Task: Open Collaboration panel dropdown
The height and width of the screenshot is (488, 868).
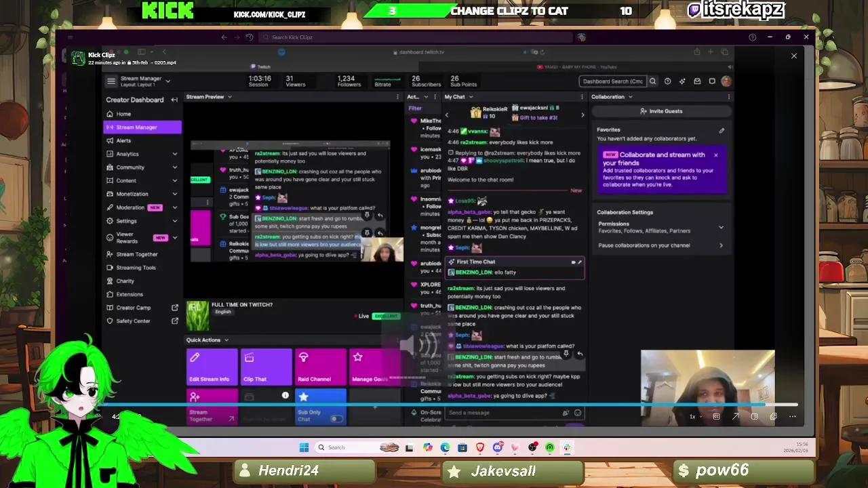Action: [x=629, y=97]
